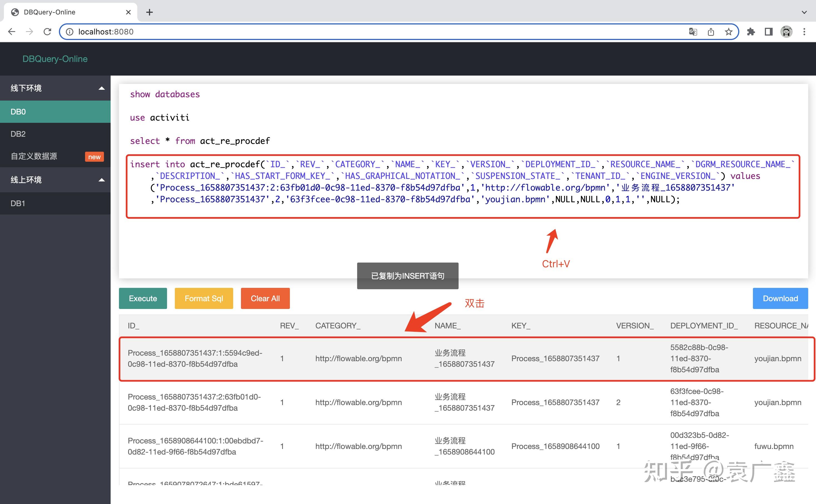Click the browser back arrow
Viewport: 816px width, 504px height.
(12, 32)
